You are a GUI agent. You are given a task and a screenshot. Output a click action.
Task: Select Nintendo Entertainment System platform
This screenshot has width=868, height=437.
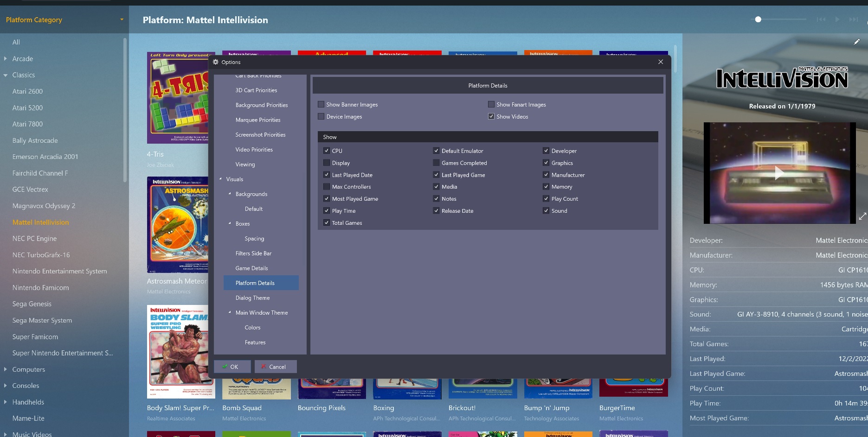59,271
